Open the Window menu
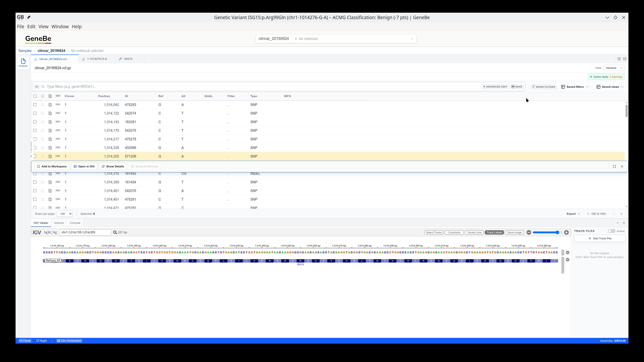Image resolution: width=644 pixels, height=362 pixels. pyautogui.click(x=60, y=27)
